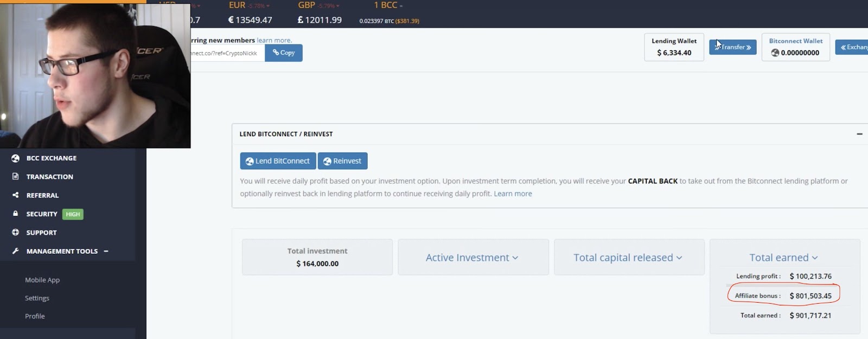This screenshot has width=868, height=339.
Task: Click the Bitconnect Wallet coin icon
Action: point(775,53)
